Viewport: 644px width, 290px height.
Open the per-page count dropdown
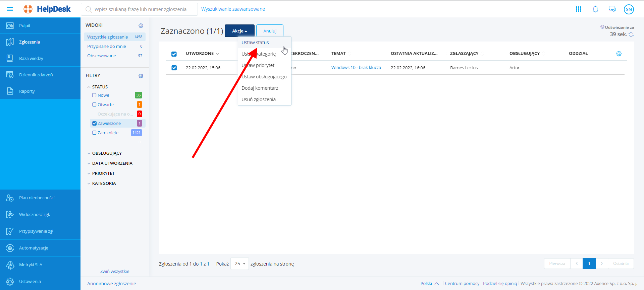coord(239,264)
